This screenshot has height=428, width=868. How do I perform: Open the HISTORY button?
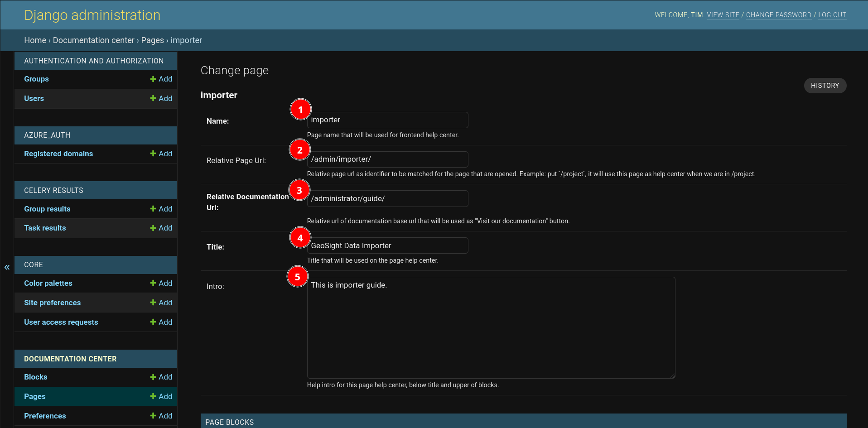(x=825, y=86)
